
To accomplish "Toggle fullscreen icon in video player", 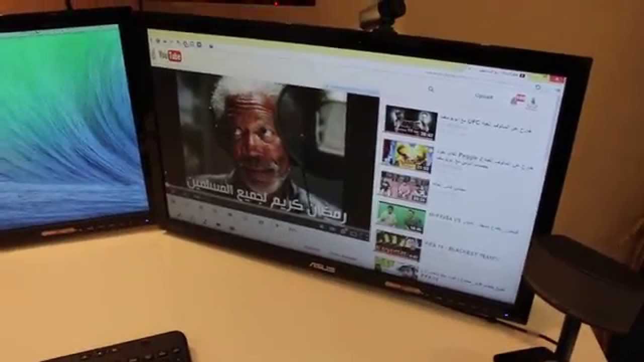I will point(364,235).
